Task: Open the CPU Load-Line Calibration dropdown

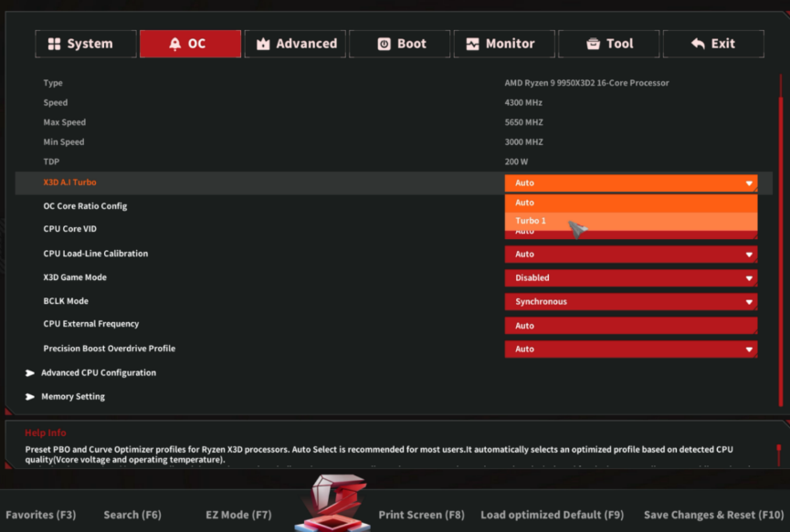Action: click(631, 255)
